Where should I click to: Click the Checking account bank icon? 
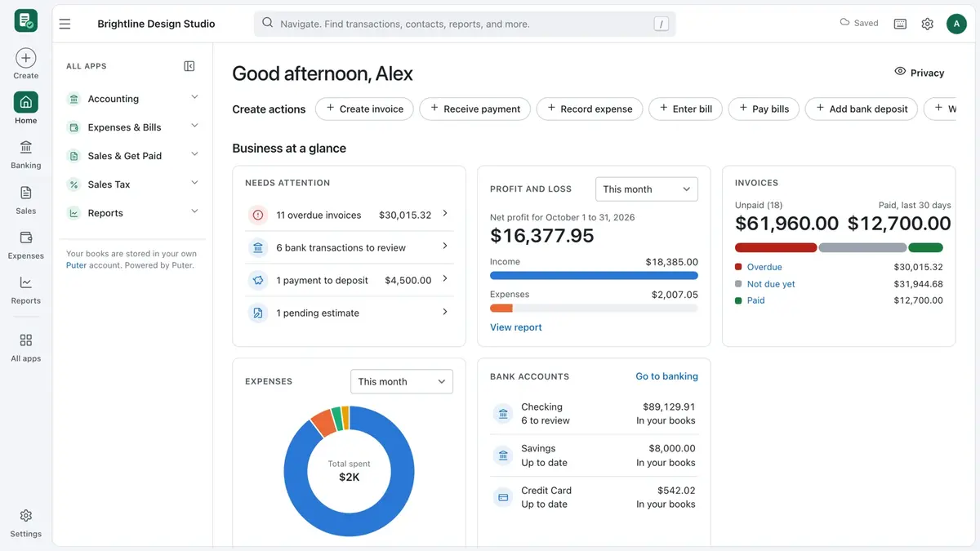click(502, 413)
